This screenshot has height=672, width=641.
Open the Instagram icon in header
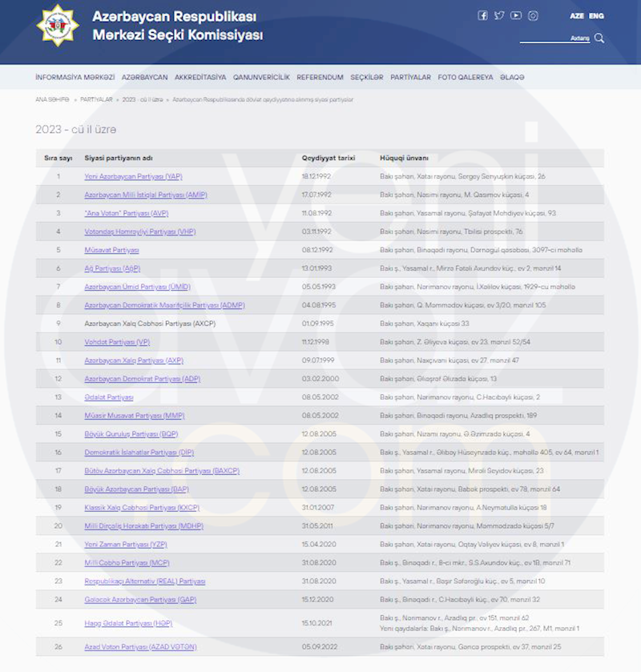[533, 15]
